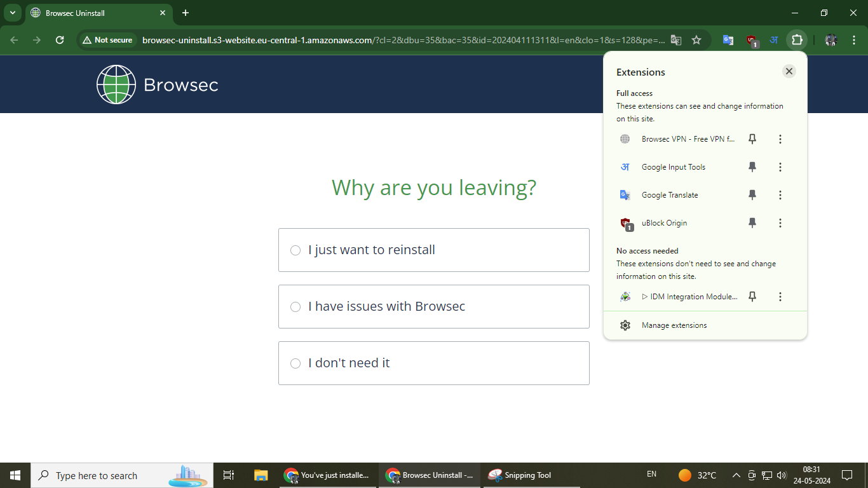Open the 32°C weather widget
868x488 pixels.
click(x=698, y=475)
